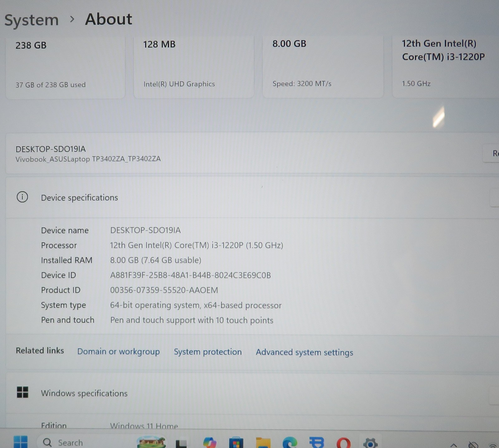Click the Settings gear in the taskbar
499x448 pixels.
pos(371,443)
